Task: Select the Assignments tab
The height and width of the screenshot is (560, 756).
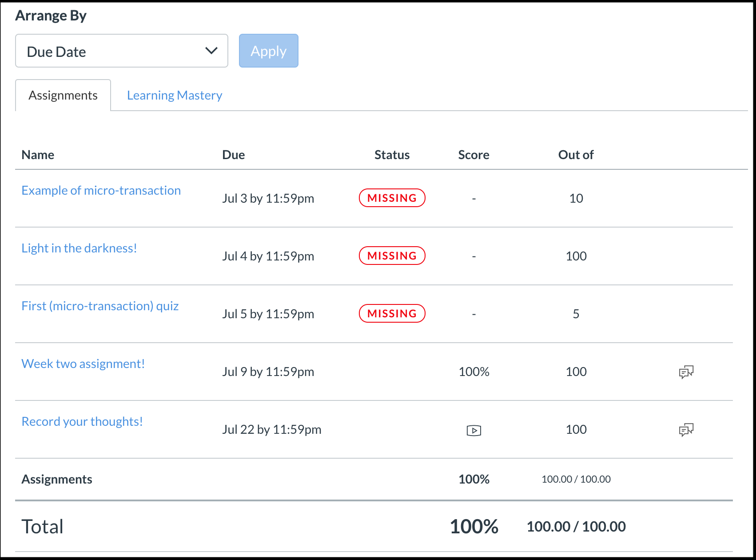Action: click(63, 95)
